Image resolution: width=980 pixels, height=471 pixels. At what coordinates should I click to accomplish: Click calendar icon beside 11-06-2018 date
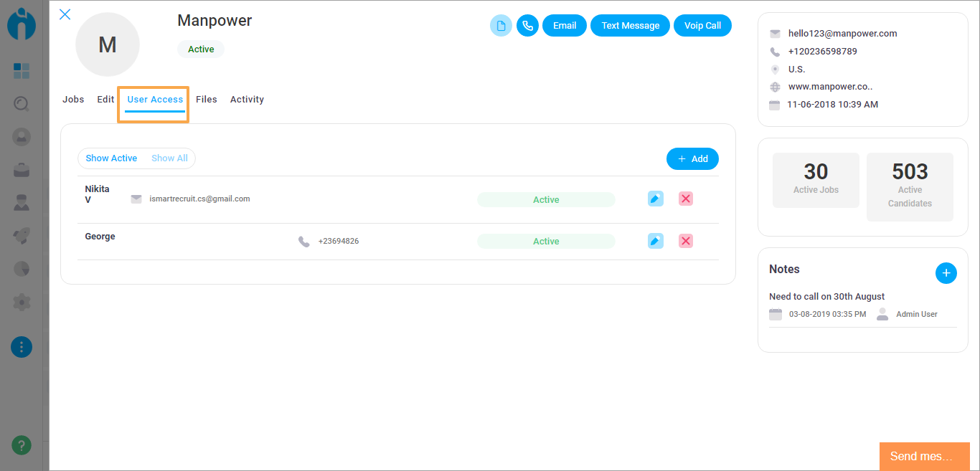[774, 105]
